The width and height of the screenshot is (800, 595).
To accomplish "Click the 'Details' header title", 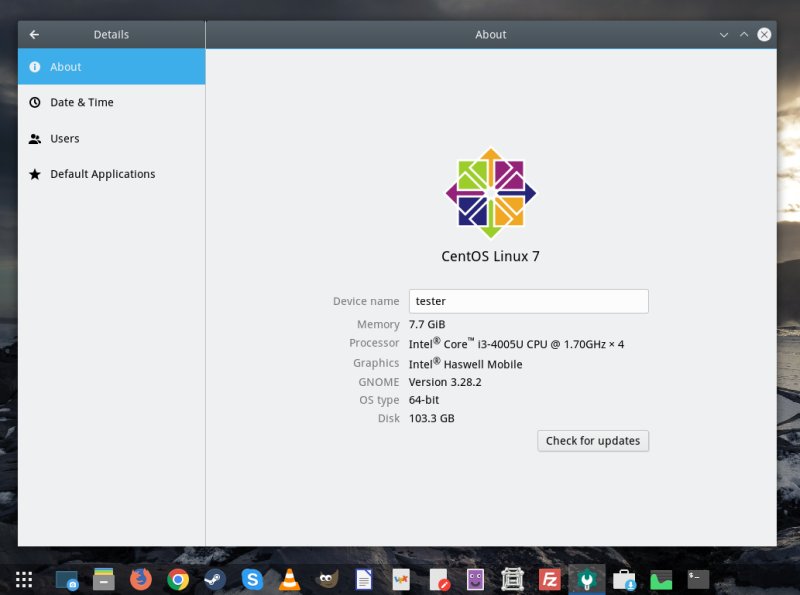I will coord(111,35).
